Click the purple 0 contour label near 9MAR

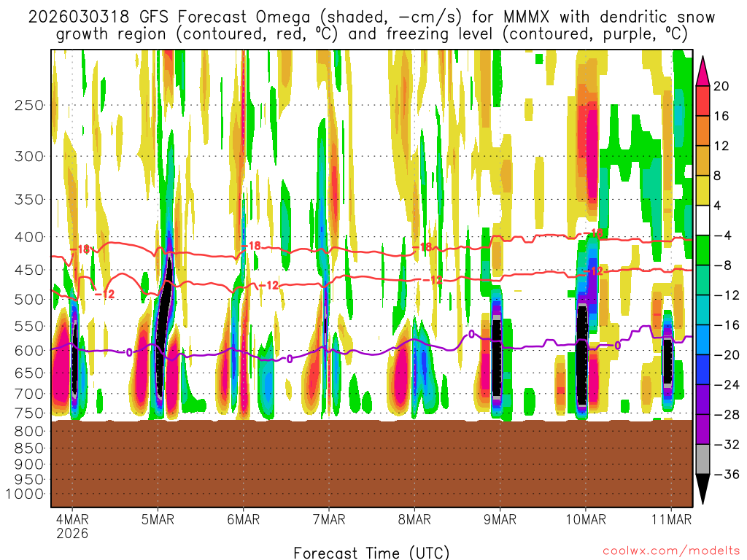coord(471,334)
